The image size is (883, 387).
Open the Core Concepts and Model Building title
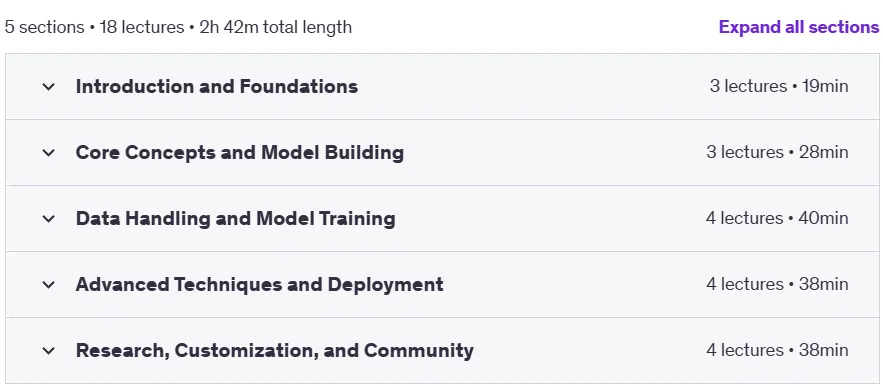coord(239,153)
